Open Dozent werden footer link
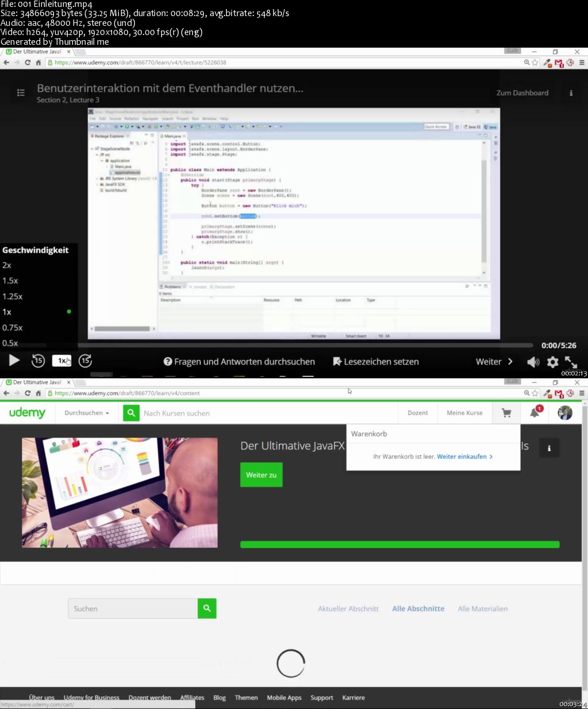This screenshot has width=588, height=709. 150,698
